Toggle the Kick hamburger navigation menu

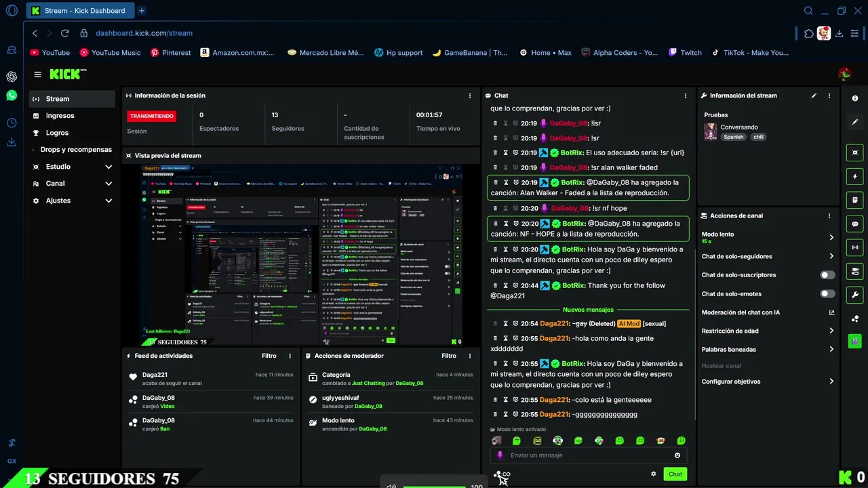(x=38, y=75)
